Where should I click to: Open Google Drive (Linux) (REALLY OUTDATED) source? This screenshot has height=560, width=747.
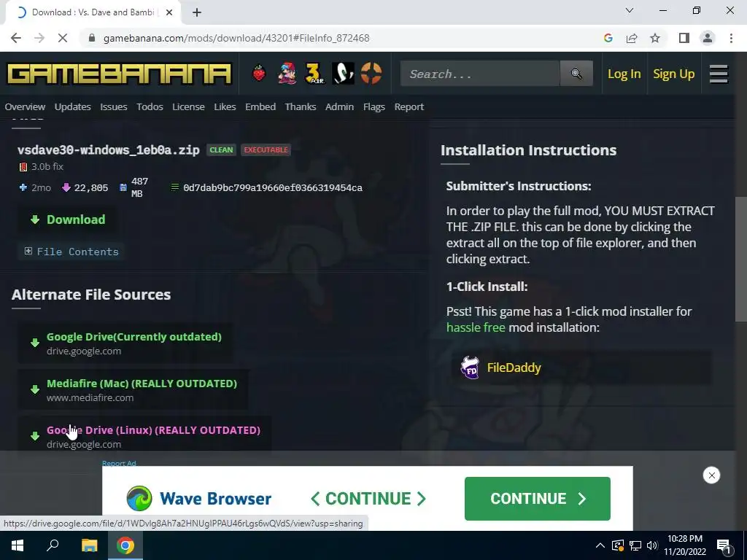[x=145, y=435]
